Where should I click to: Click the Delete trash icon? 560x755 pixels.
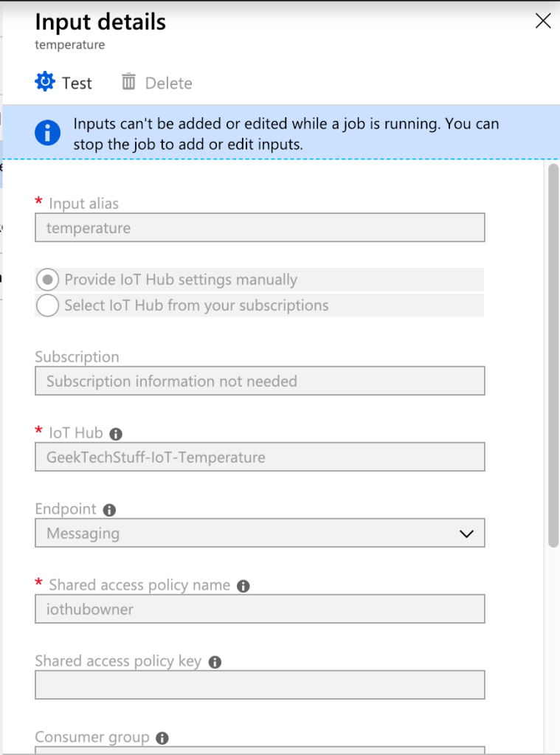(x=128, y=83)
